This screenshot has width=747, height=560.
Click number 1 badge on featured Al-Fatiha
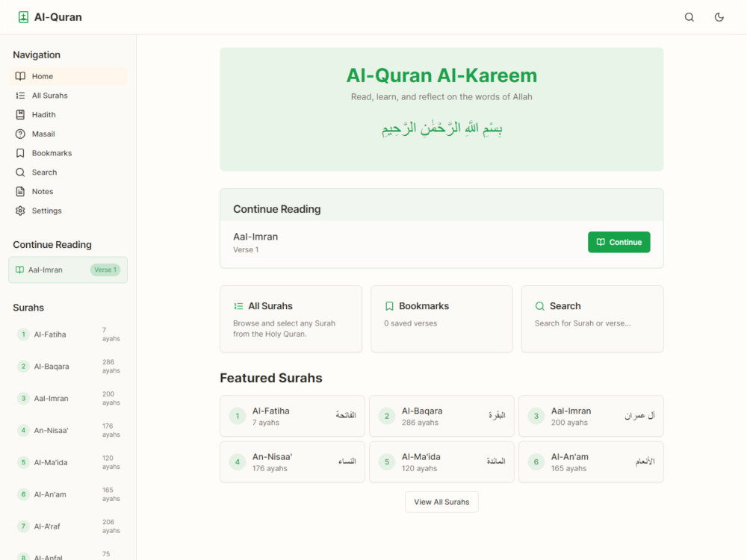click(x=238, y=416)
